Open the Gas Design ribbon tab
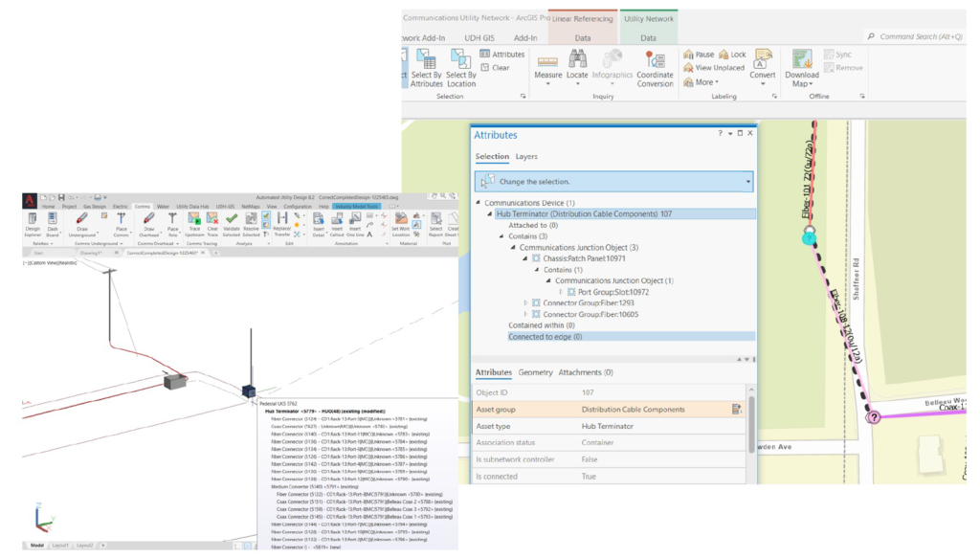Screen dimensions: 980x558 click(95, 206)
